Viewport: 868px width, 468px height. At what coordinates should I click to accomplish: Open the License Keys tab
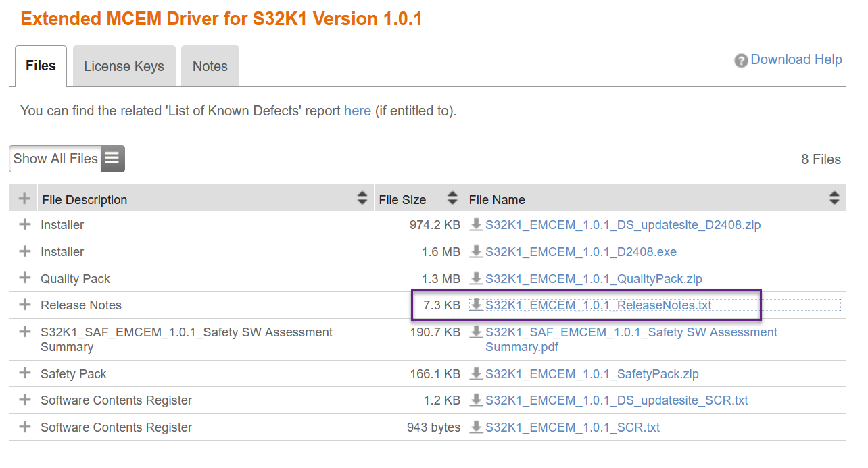click(124, 66)
